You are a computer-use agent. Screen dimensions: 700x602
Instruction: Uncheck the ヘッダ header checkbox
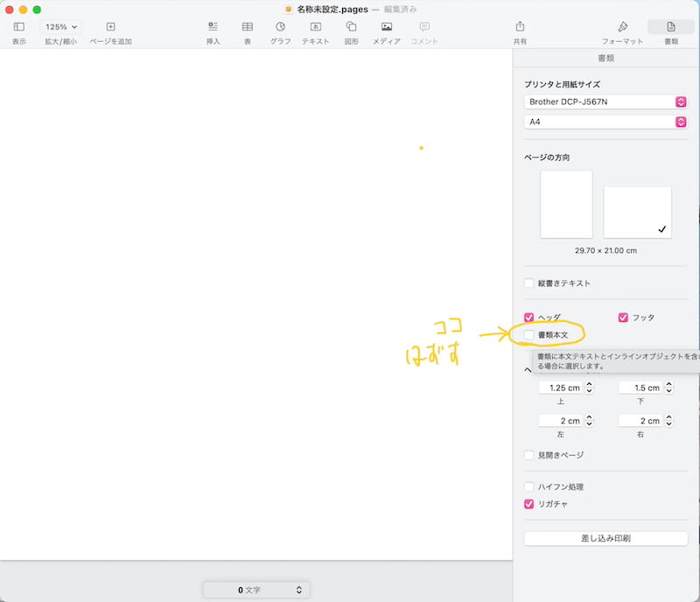point(528,318)
